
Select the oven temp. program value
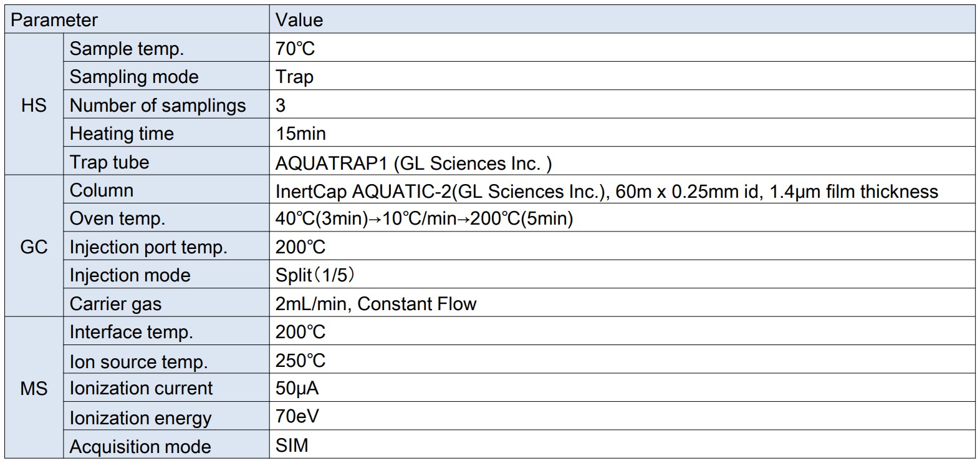tap(424, 218)
